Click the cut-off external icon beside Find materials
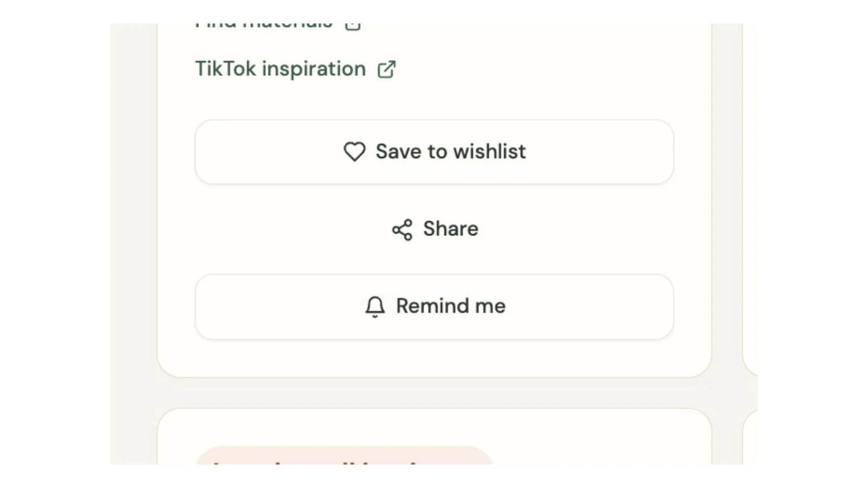Viewport: 868px width, 488px height. 353,25
